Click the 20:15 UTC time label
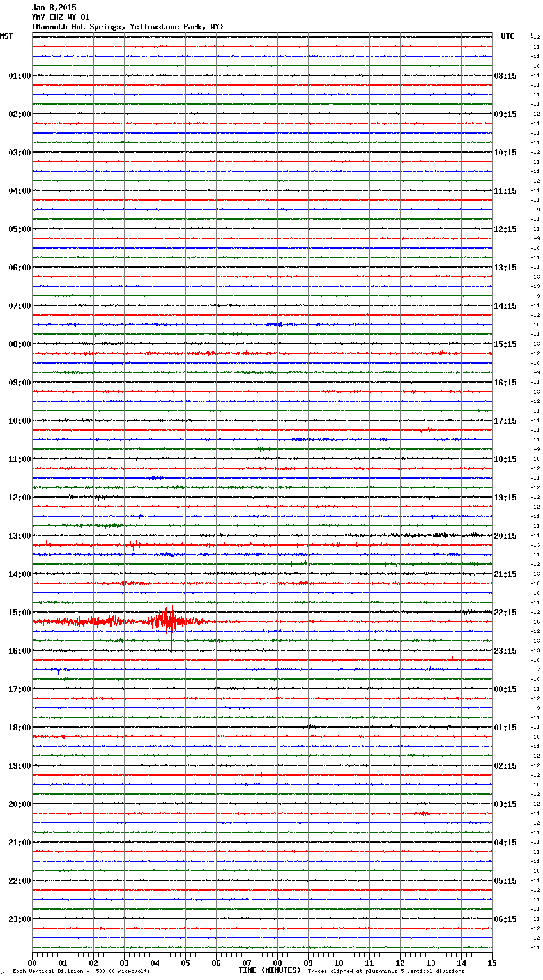The height and width of the screenshot is (980, 543). [505, 536]
